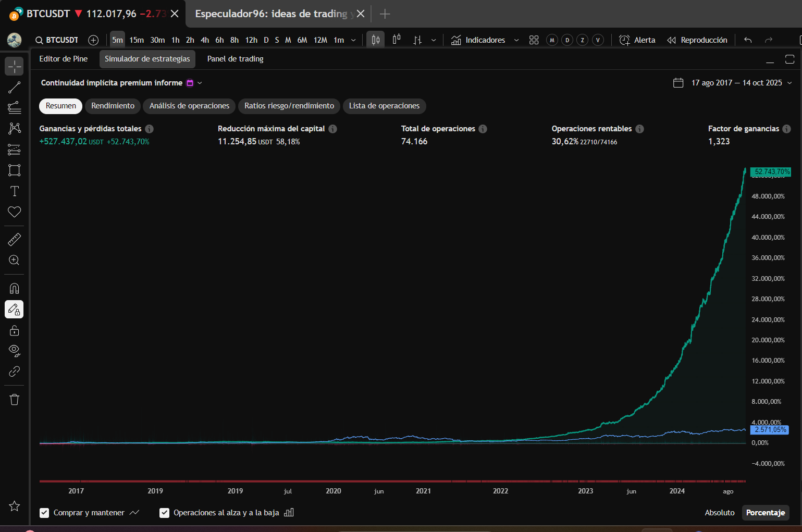Select the trend line drawing tool
Viewport: 802px width, 532px height.
(x=14, y=88)
